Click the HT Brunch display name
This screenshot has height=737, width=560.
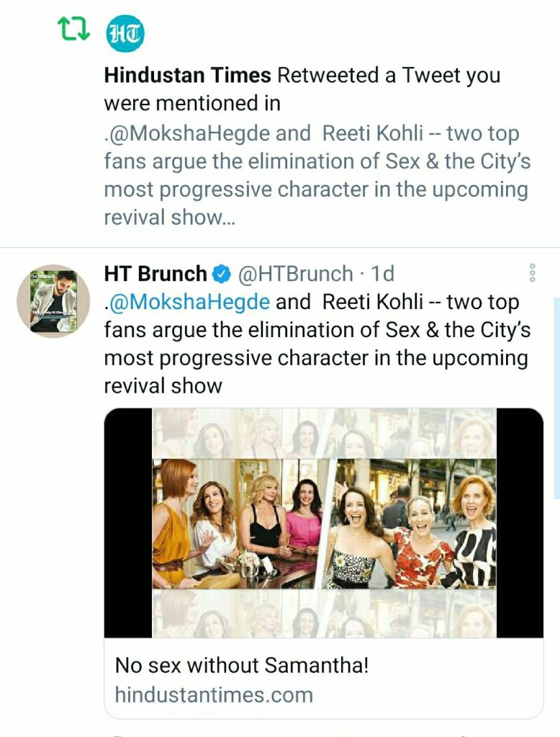pos(155,274)
